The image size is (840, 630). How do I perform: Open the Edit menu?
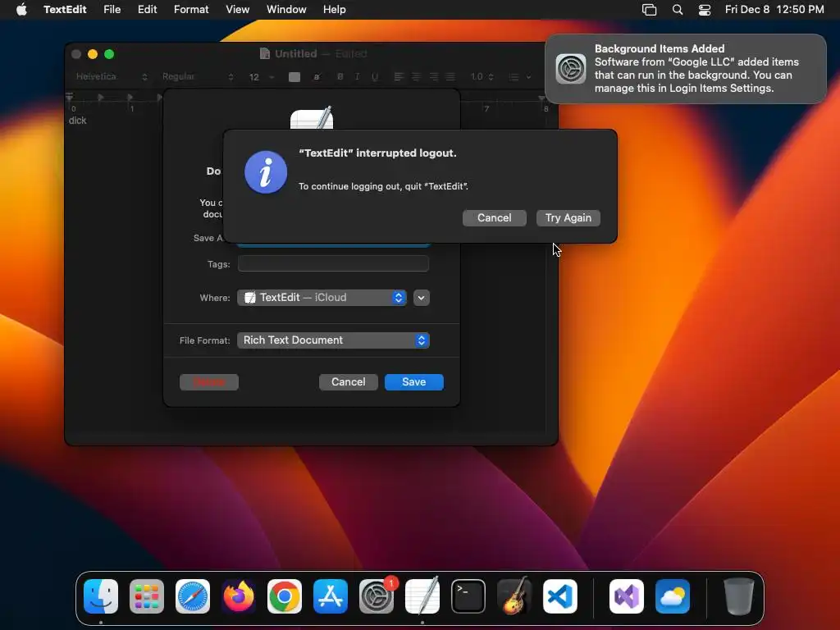[148, 10]
